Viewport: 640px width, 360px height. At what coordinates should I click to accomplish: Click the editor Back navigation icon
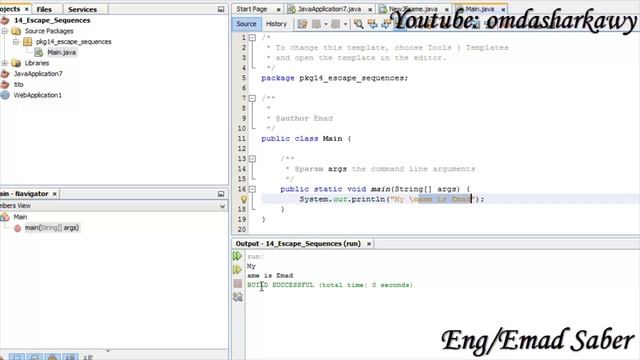click(x=316, y=24)
